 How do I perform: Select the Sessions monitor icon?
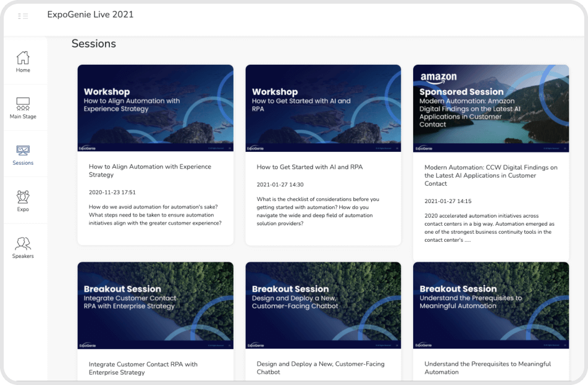coord(23,151)
